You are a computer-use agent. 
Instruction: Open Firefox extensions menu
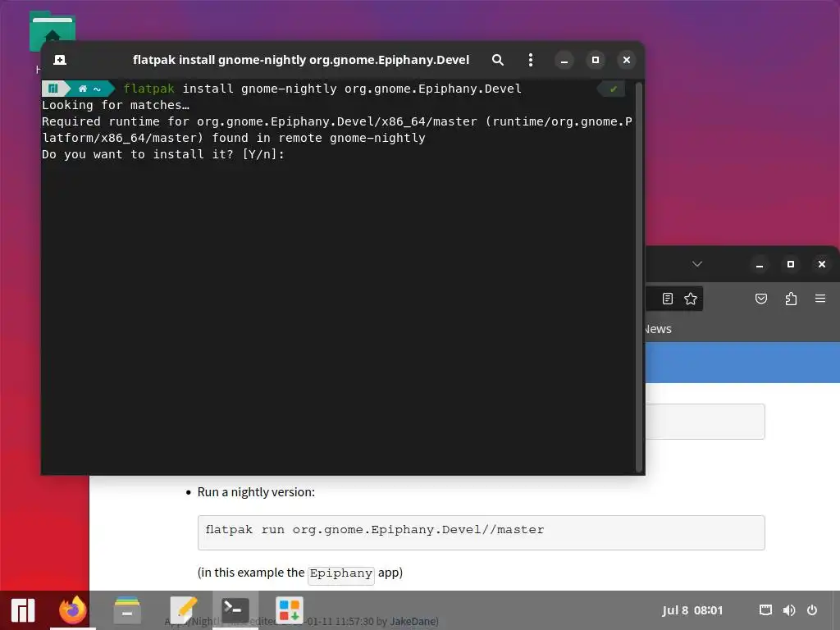[792, 299]
